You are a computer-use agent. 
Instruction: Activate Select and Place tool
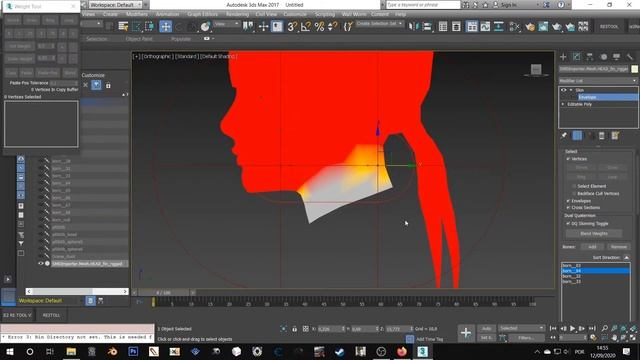205,27
